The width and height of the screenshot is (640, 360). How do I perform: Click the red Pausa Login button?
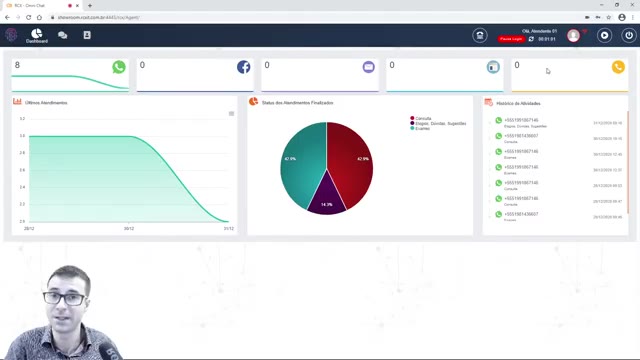(x=511, y=39)
